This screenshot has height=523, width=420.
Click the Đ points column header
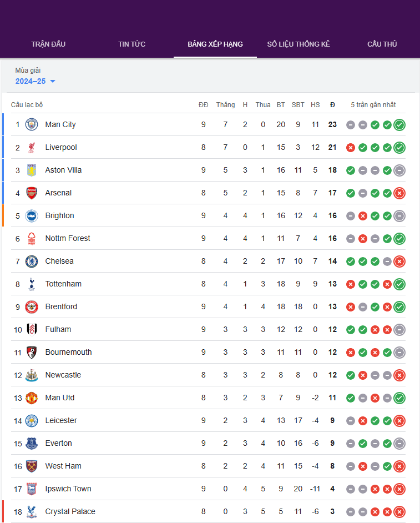click(332, 105)
